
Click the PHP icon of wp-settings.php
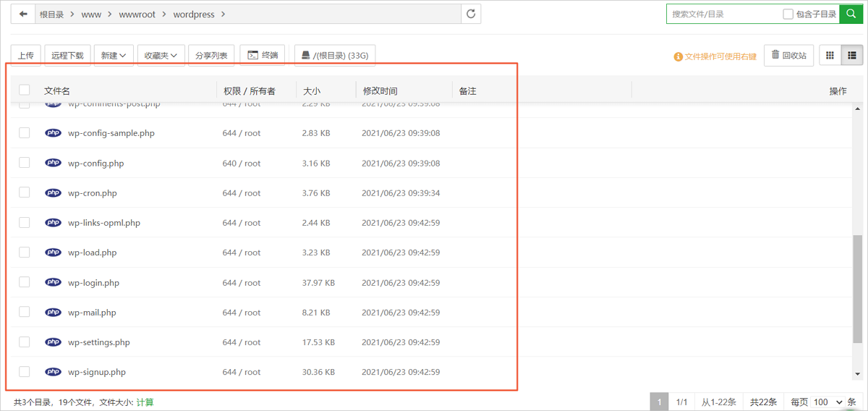(53, 342)
